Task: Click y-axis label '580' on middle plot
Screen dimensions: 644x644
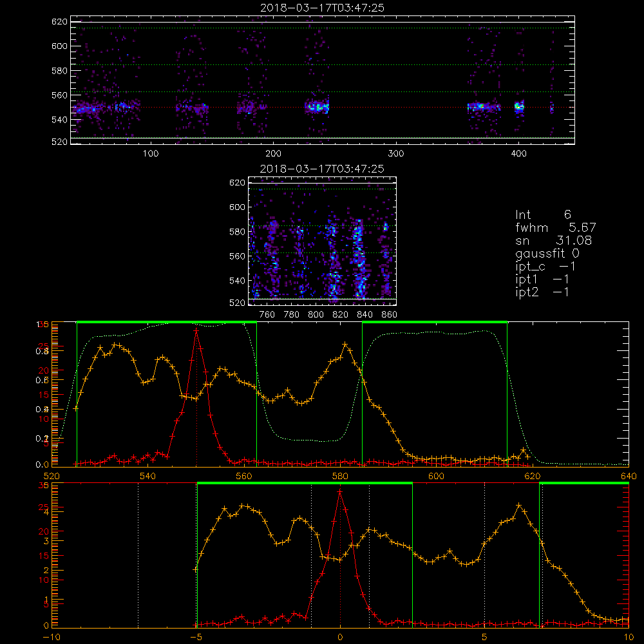Action: [237, 232]
